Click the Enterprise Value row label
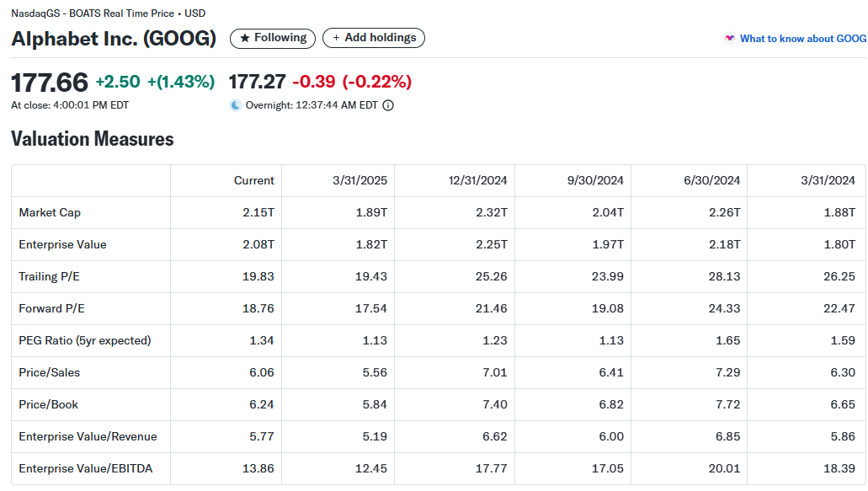 (x=62, y=245)
